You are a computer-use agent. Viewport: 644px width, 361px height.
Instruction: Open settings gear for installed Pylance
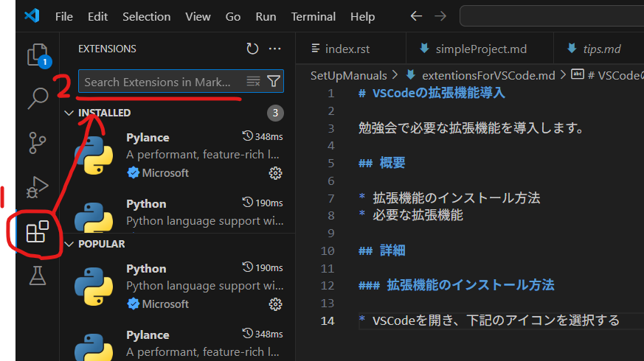pyautogui.click(x=275, y=173)
